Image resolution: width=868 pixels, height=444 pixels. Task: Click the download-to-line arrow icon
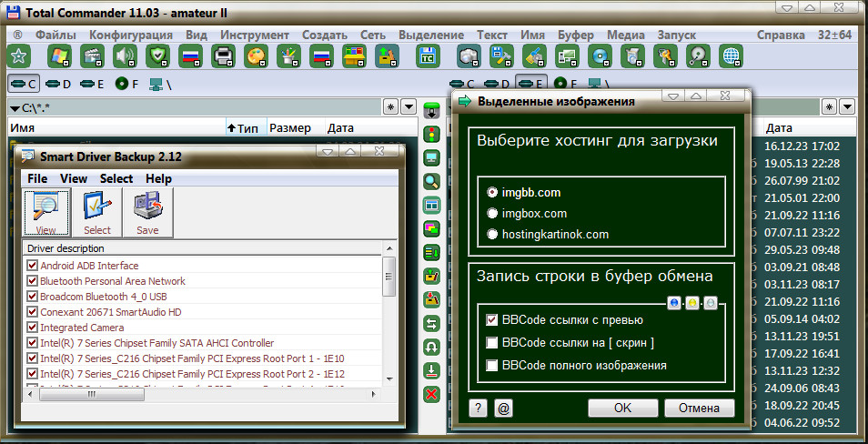pyautogui.click(x=431, y=370)
